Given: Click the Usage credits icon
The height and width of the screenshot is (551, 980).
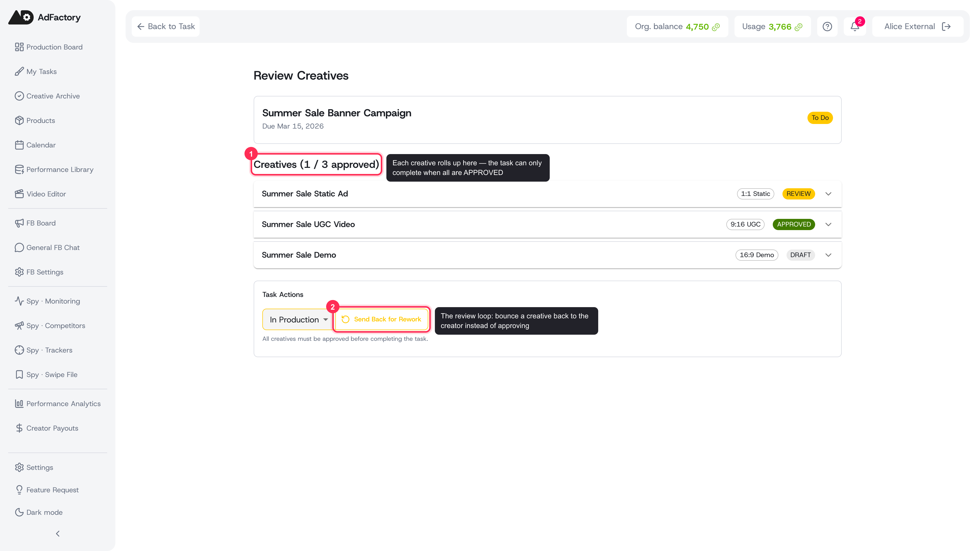Looking at the screenshot, I should [799, 27].
